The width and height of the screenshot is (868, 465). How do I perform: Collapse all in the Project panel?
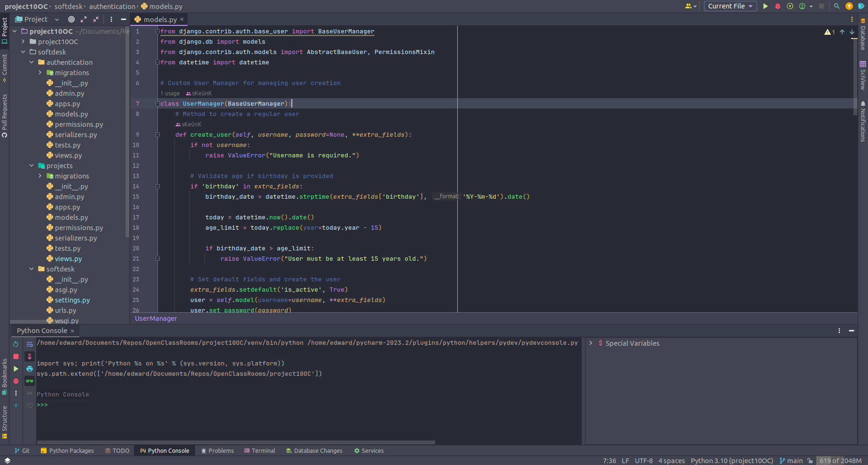(96, 19)
